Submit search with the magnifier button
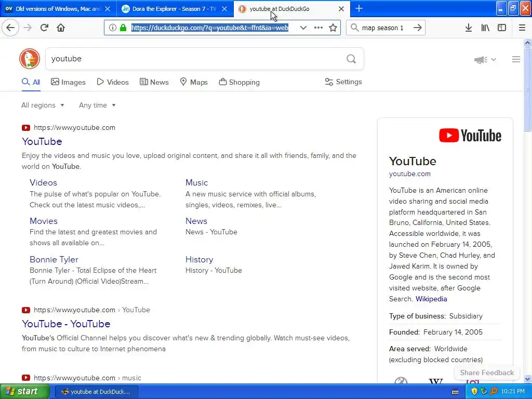 351,59
